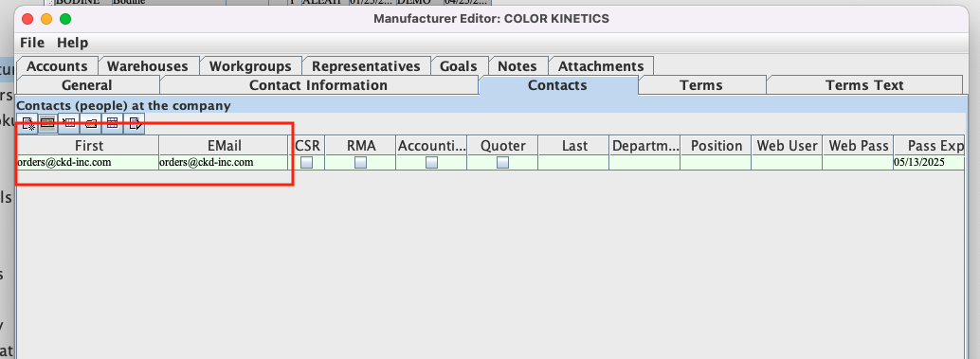
Task: Select the Pass Exp cell 05/13/2025
Action: (x=929, y=162)
